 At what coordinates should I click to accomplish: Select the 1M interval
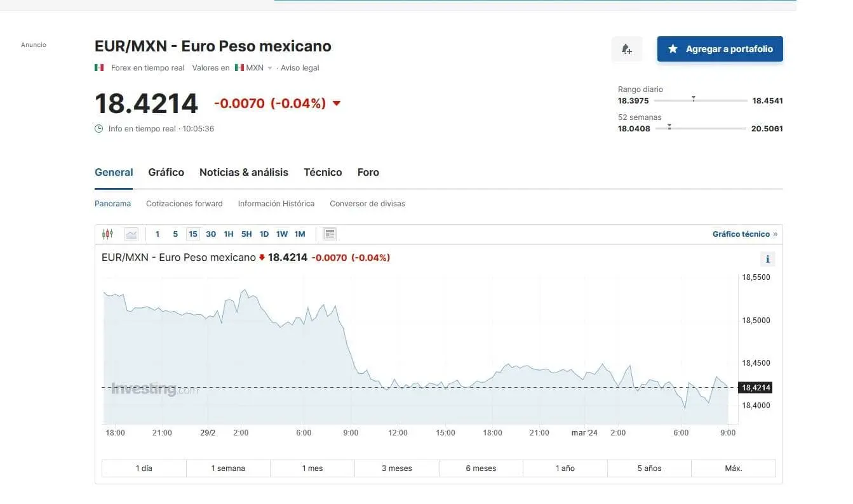click(300, 234)
